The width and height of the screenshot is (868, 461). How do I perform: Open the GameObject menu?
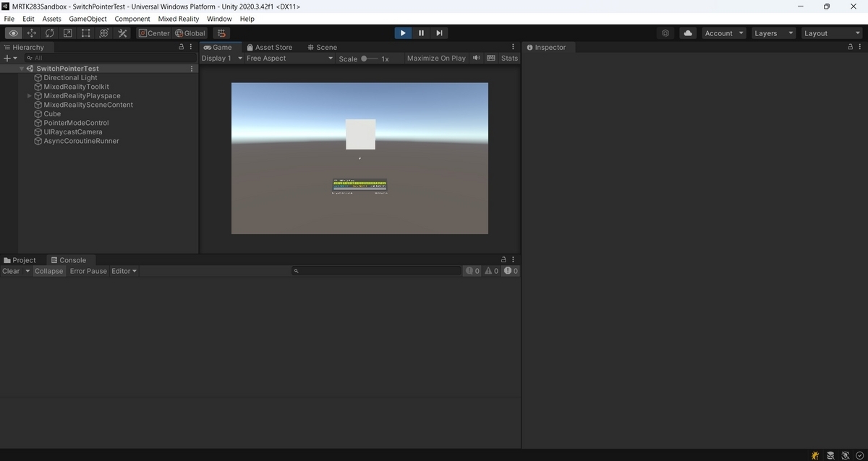point(88,19)
